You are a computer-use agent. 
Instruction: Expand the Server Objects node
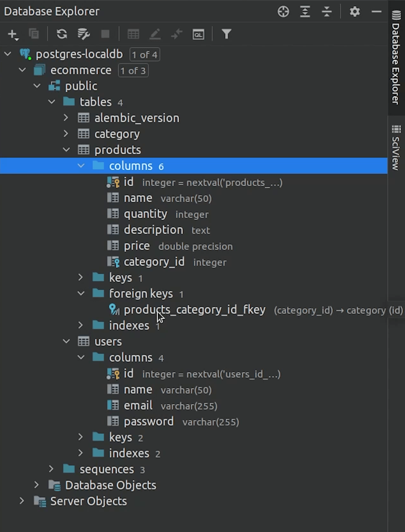22,501
